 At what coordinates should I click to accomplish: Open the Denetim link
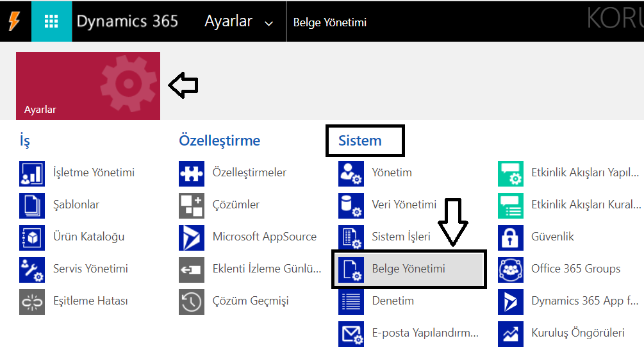(x=393, y=301)
